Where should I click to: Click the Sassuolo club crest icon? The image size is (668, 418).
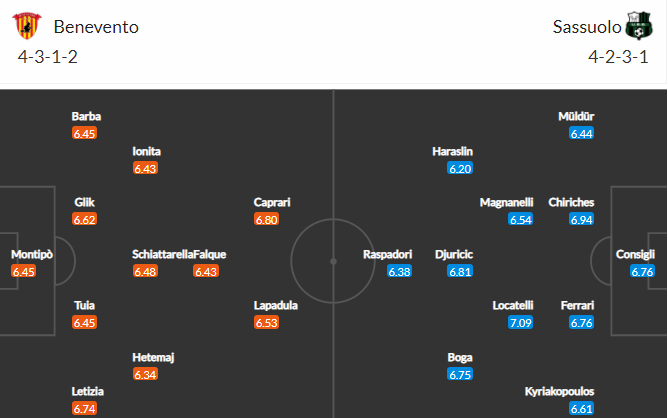[x=639, y=26]
